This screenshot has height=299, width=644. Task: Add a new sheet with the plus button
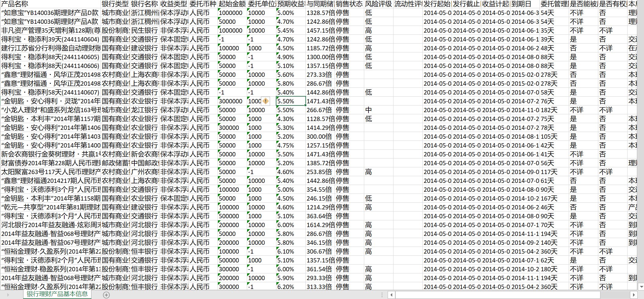click(106, 295)
